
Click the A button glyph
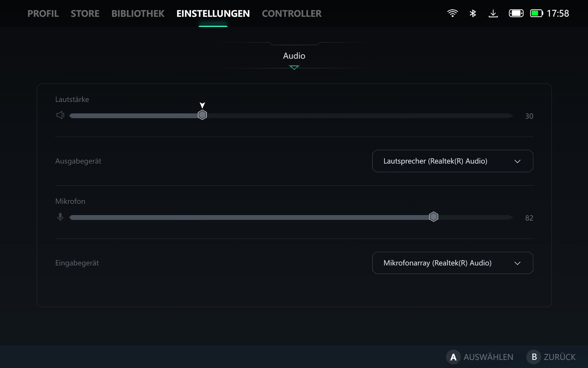point(453,357)
